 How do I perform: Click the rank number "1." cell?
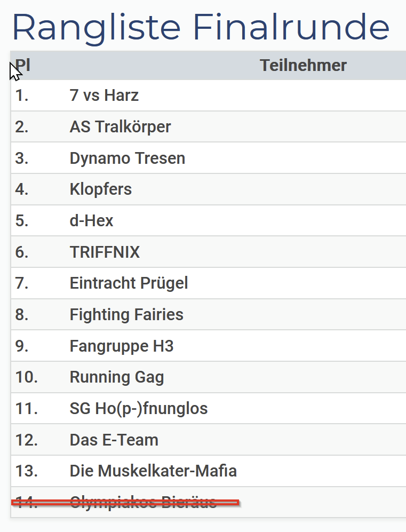pos(22,96)
